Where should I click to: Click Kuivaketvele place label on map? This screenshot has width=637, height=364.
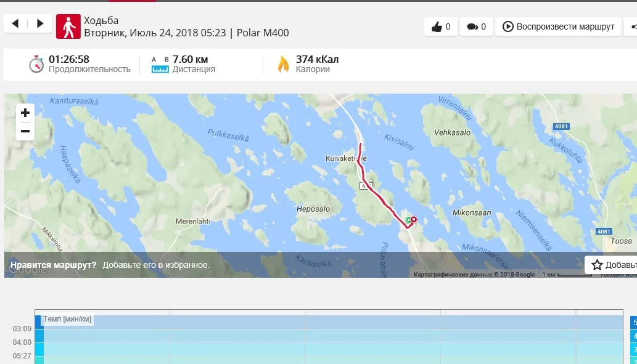tap(346, 158)
